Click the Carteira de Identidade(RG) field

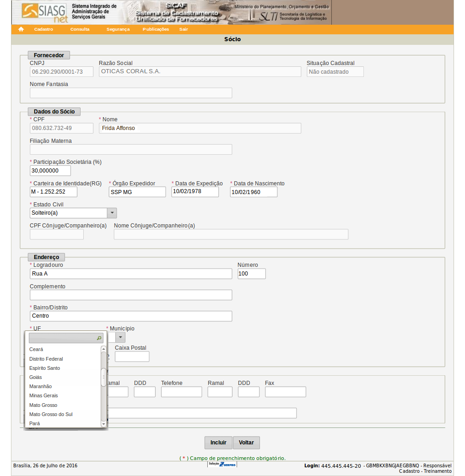54,192
